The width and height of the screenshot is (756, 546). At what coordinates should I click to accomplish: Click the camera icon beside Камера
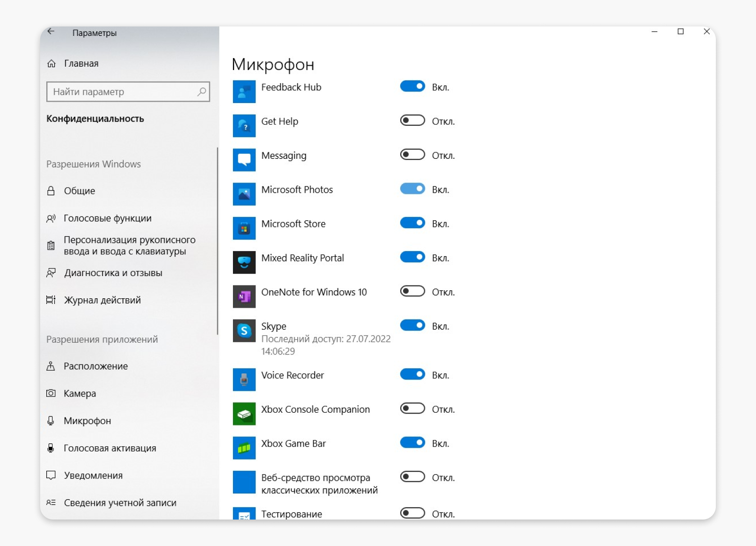pyautogui.click(x=51, y=393)
